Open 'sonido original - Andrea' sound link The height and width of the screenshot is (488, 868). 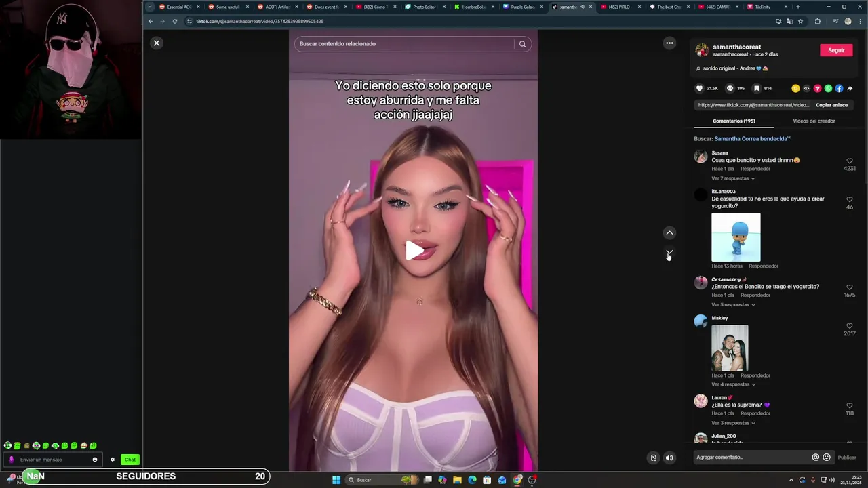736,68
